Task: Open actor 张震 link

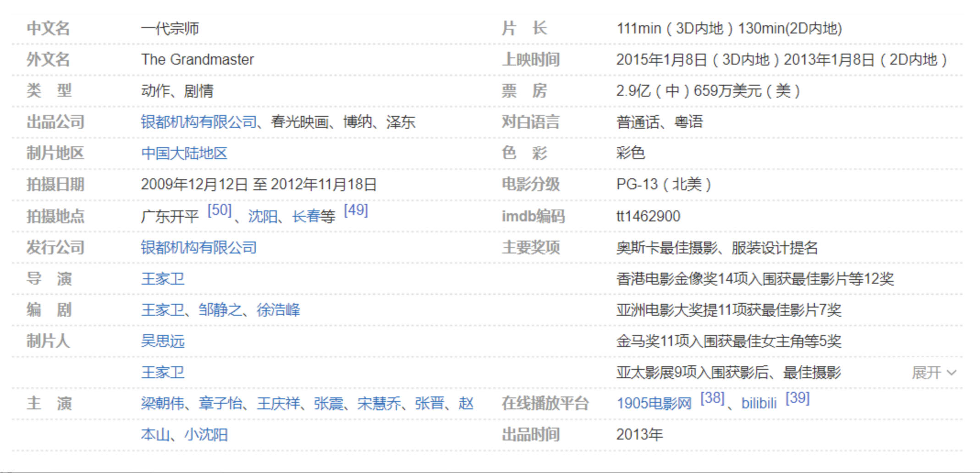Action: click(329, 403)
